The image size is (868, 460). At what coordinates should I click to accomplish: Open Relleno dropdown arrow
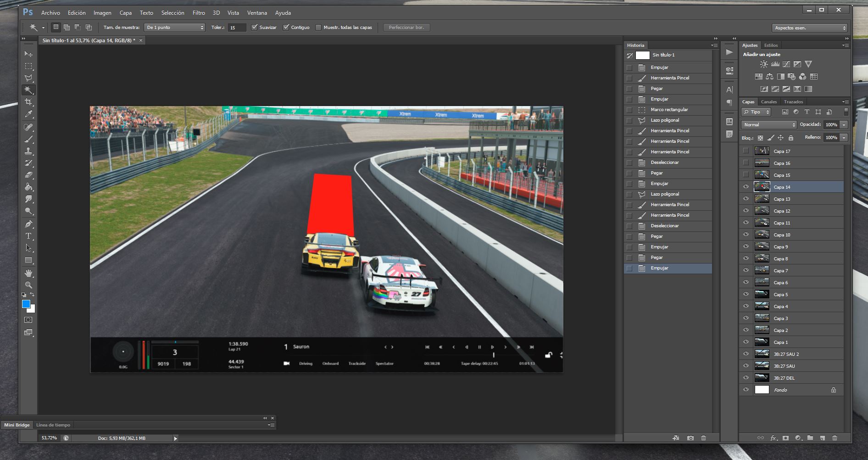click(844, 138)
